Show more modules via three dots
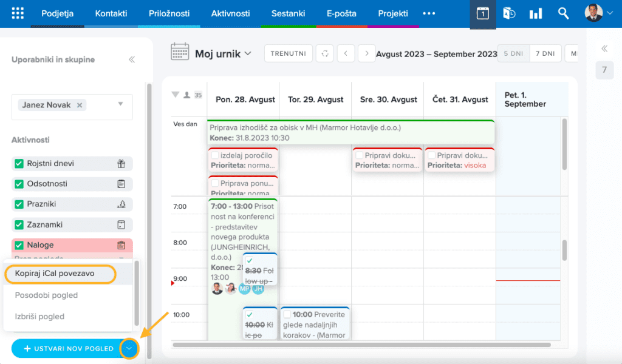The image size is (622, 364). click(x=429, y=13)
